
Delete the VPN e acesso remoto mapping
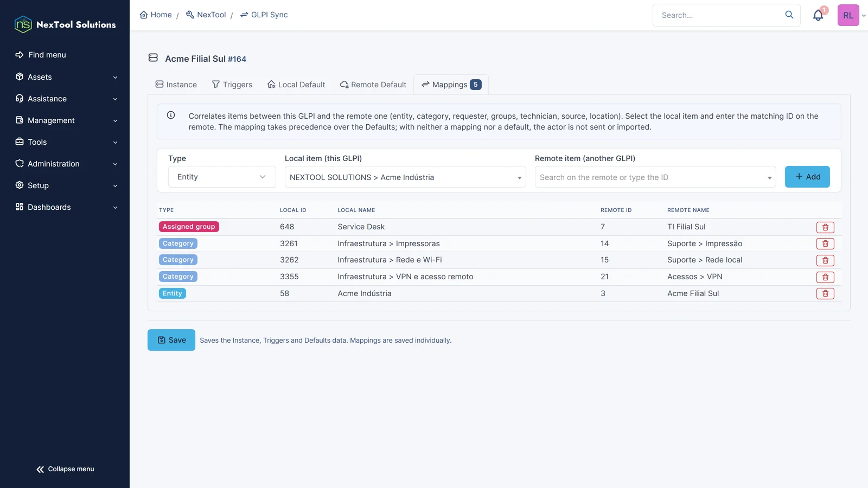tap(825, 277)
